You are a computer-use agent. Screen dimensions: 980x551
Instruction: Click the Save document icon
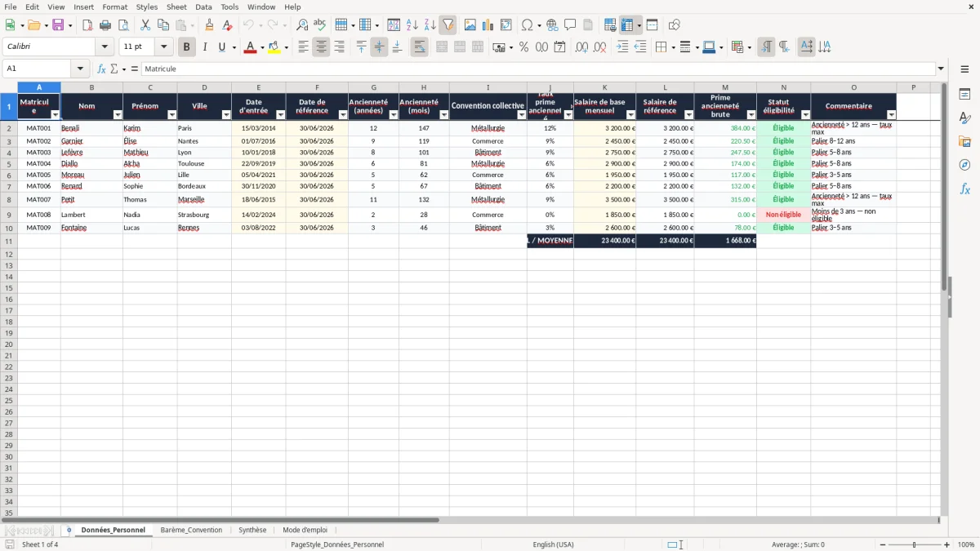coord(57,25)
